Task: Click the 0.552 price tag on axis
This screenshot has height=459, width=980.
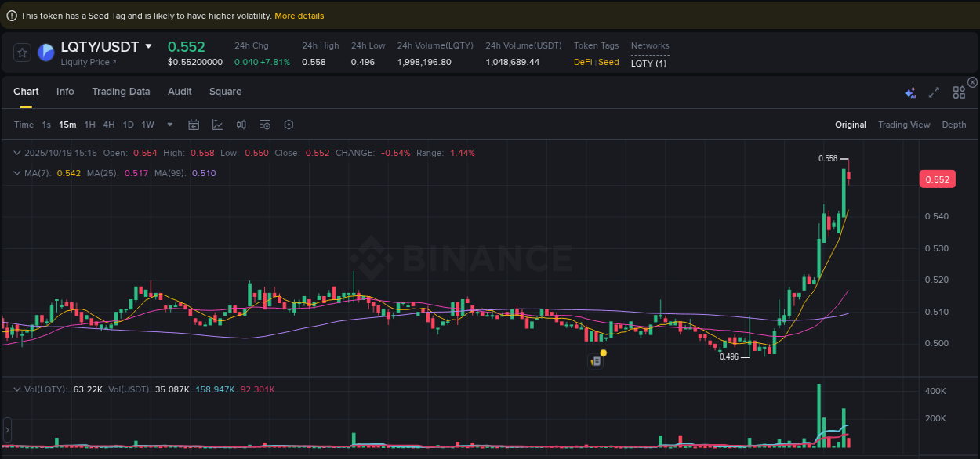Action: [x=938, y=179]
